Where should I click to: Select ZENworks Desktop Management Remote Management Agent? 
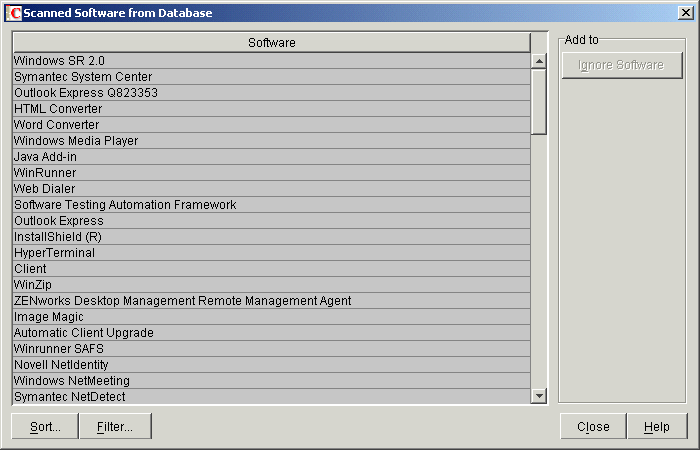(x=272, y=301)
